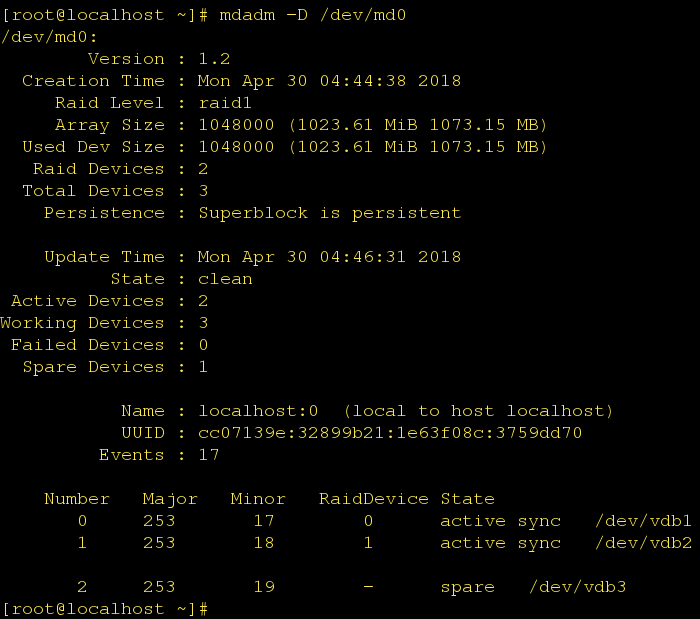Click the Array Size value line

coord(372,125)
